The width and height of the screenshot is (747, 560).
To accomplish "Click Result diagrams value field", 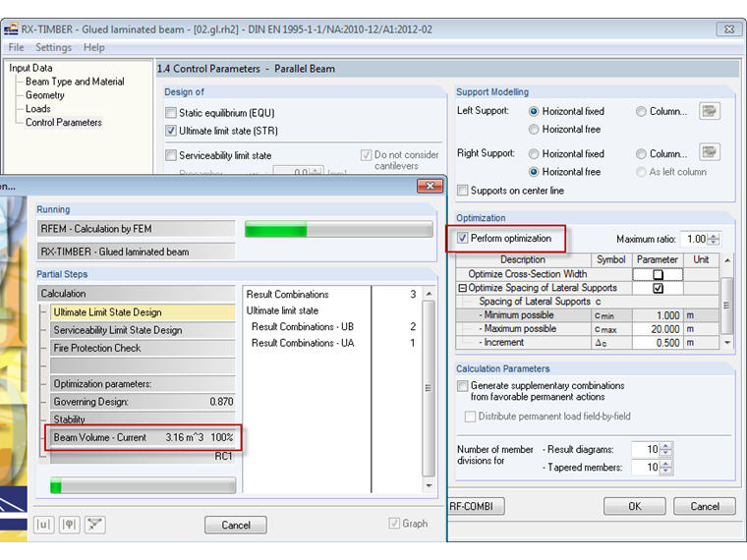I will click(647, 449).
